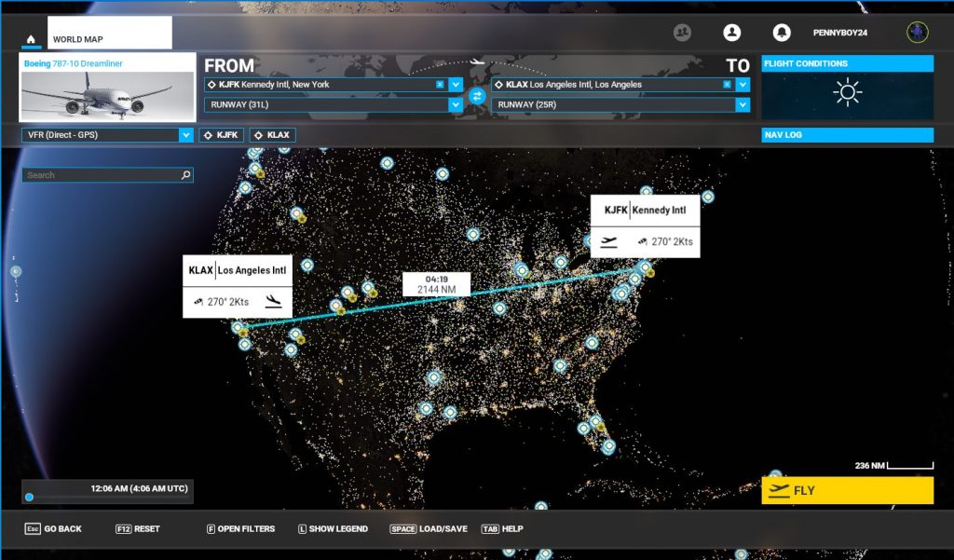Open the multiplayer group icon
The image size is (954, 560).
(x=682, y=33)
